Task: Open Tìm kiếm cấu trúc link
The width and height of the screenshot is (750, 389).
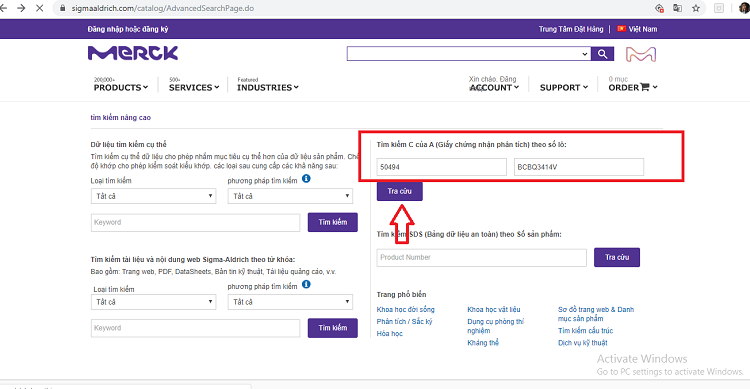Action: (x=585, y=331)
